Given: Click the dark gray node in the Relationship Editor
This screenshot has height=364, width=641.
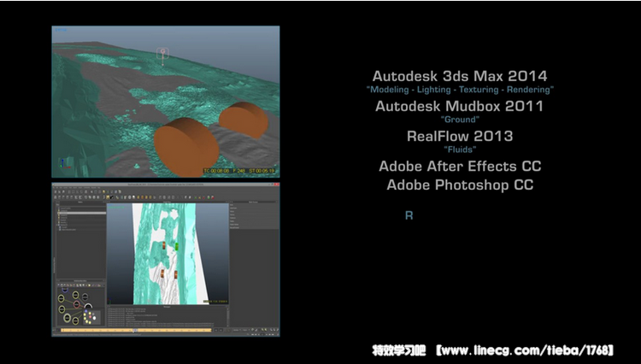Looking at the screenshot, I should pyautogui.click(x=85, y=296).
